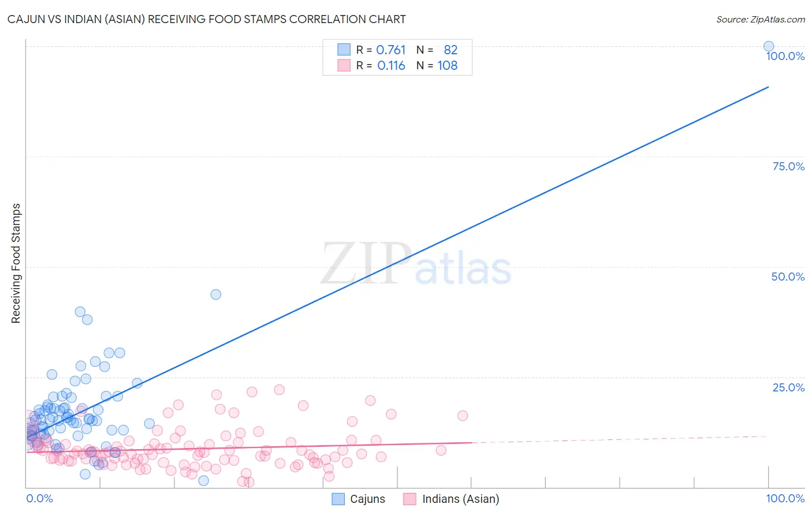Click the pink R = 0.116 stats swatch
This screenshot has height=515, width=812.
(344, 65)
